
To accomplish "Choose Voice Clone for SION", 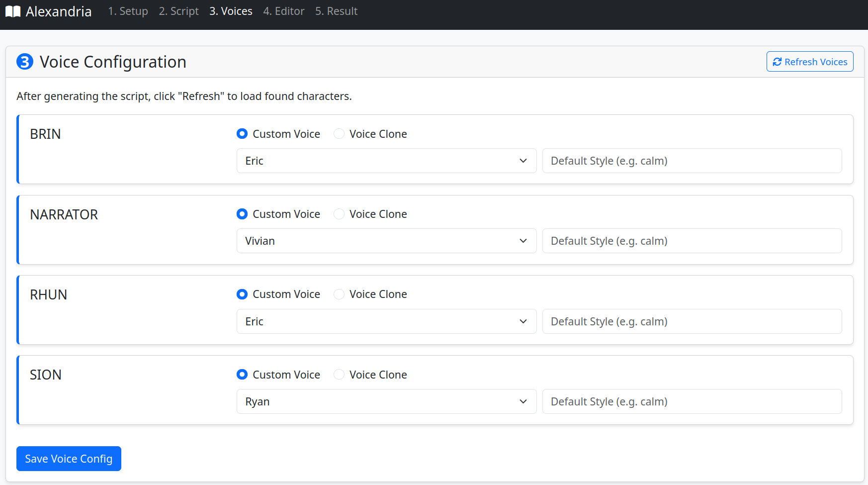I will coord(339,375).
